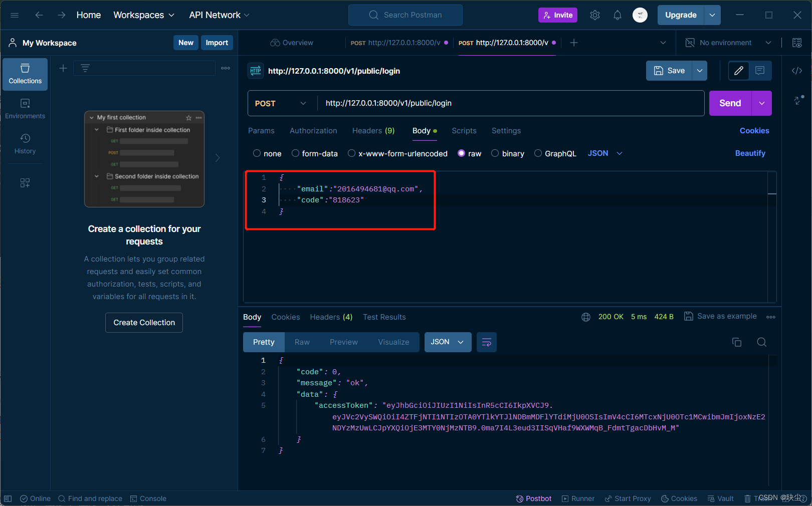Image resolution: width=812 pixels, height=506 pixels.
Task: Open the notifications bell
Action: coord(618,15)
